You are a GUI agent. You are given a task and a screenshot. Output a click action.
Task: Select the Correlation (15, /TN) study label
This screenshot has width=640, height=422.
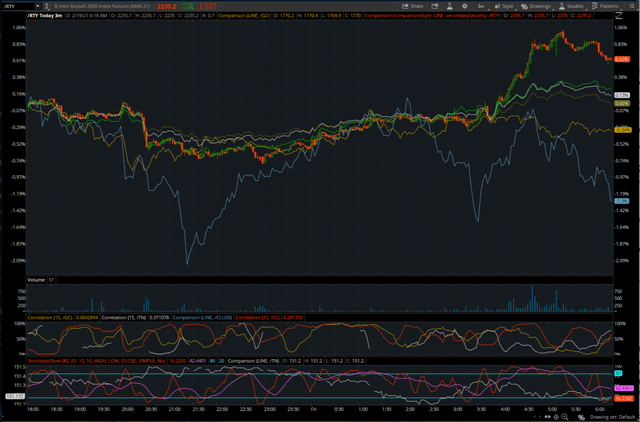[124, 318]
